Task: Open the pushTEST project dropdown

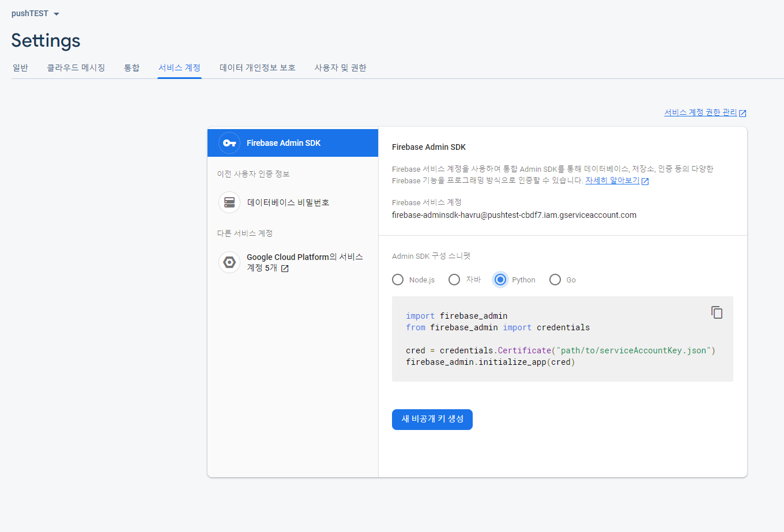Action: click(x=36, y=13)
